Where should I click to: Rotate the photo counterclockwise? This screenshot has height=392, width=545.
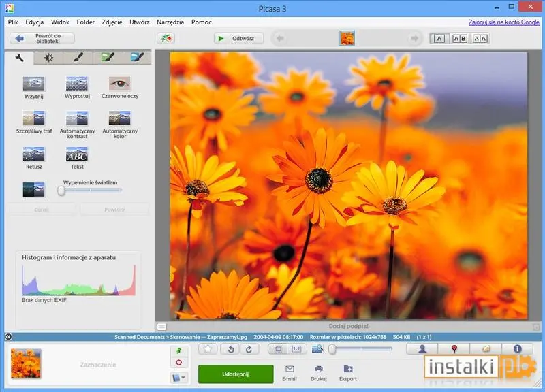[x=230, y=350]
